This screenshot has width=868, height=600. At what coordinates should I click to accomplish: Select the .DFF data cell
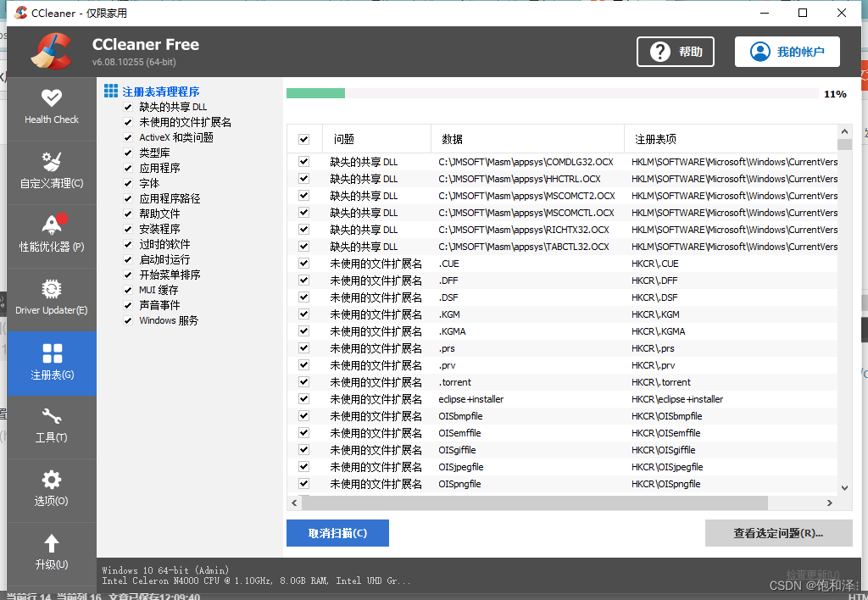[448, 281]
